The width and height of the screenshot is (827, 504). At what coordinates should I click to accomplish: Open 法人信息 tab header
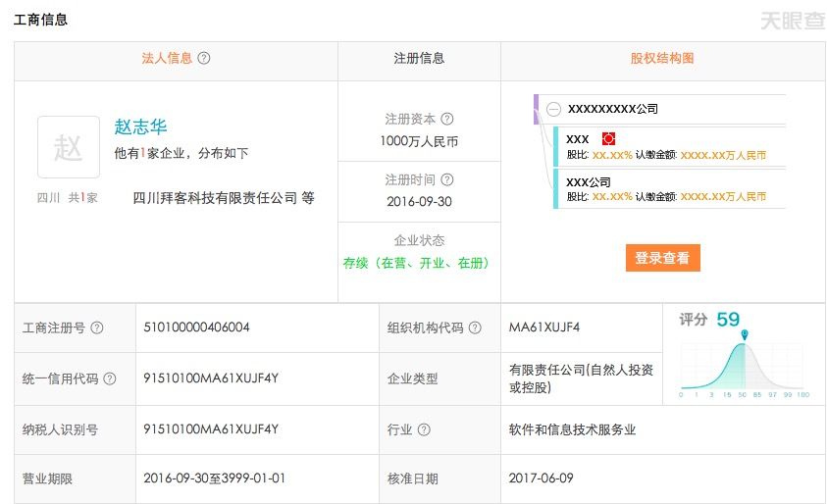point(167,58)
